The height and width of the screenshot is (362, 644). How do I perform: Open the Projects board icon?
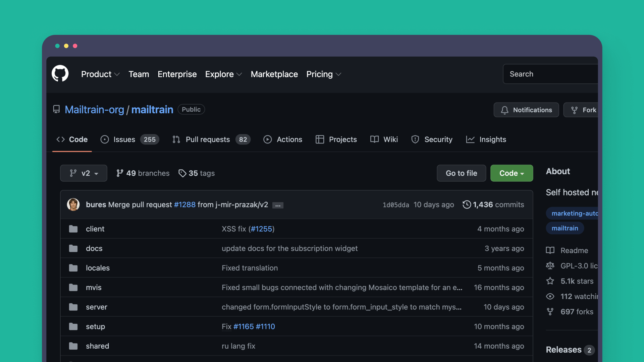point(319,139)
